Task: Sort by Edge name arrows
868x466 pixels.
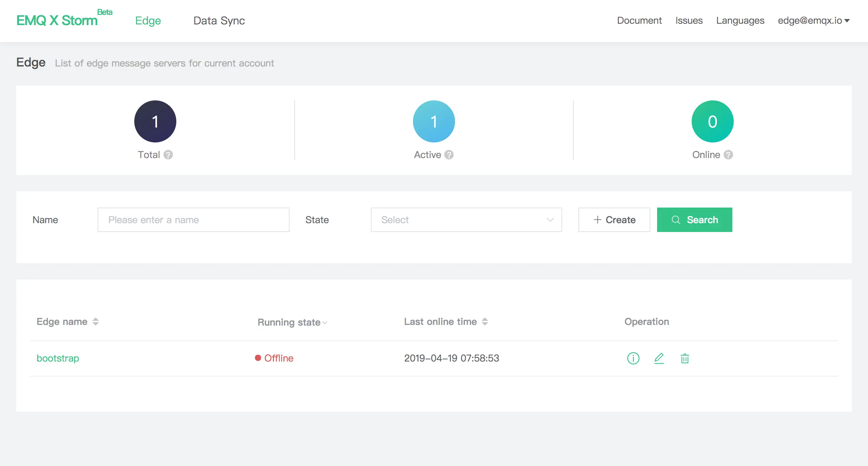Action: (x=96, y=322)
